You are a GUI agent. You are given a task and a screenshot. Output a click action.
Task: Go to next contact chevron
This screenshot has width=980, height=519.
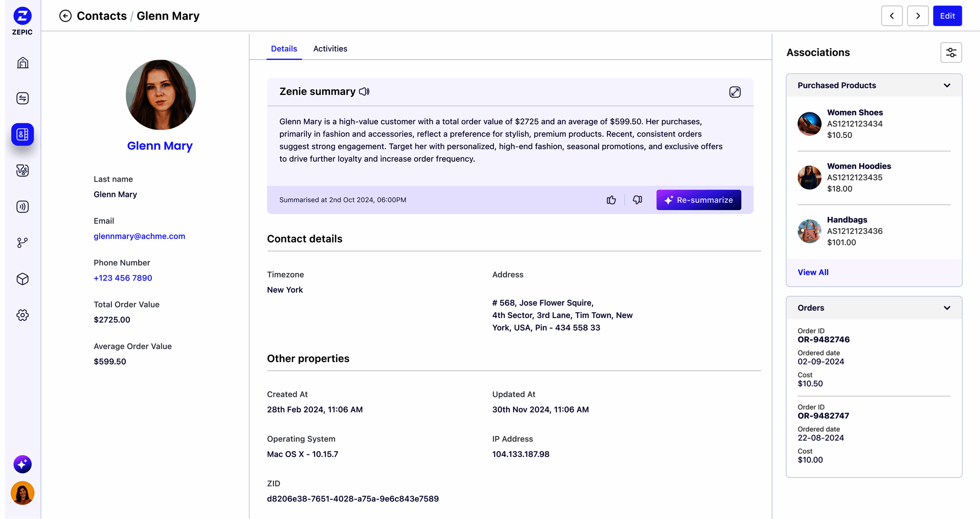tap(918, 16)
